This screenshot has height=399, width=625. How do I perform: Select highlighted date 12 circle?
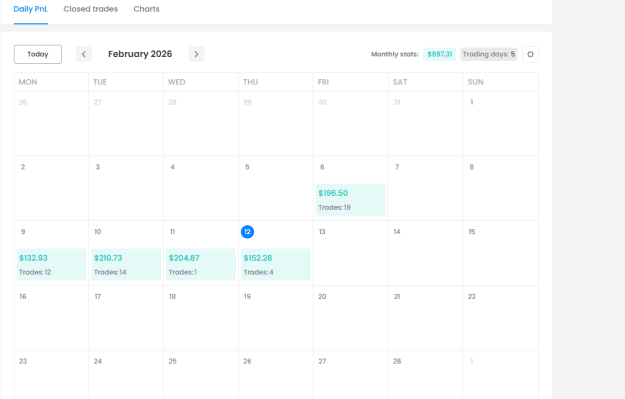click(248, 232)
